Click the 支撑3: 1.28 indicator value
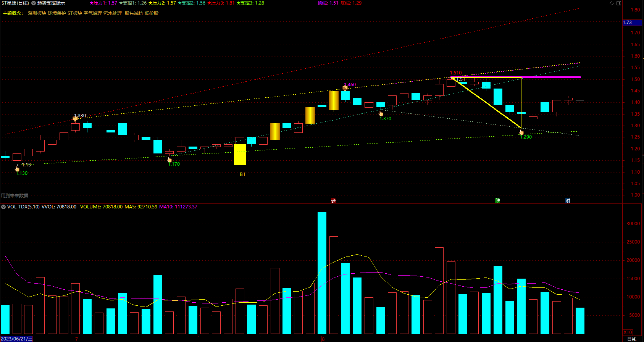 tap(250, 3)
